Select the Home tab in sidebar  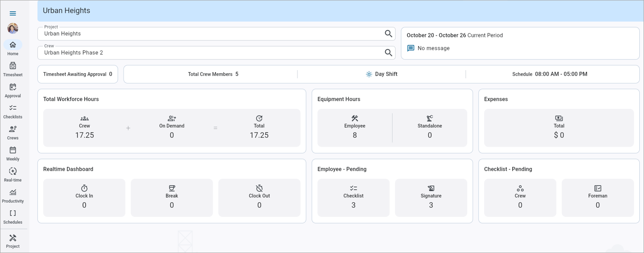[x=12, y=47]
